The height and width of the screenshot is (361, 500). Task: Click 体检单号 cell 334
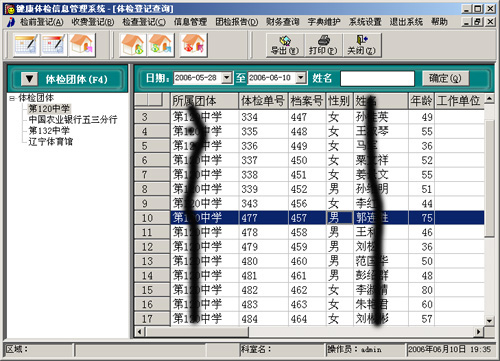point(263,117)
